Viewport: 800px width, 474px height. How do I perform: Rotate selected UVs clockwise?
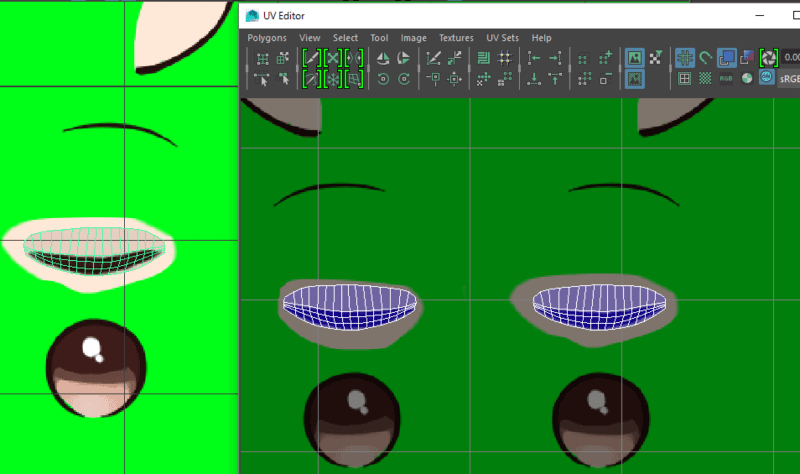click(x=403, y=78)
